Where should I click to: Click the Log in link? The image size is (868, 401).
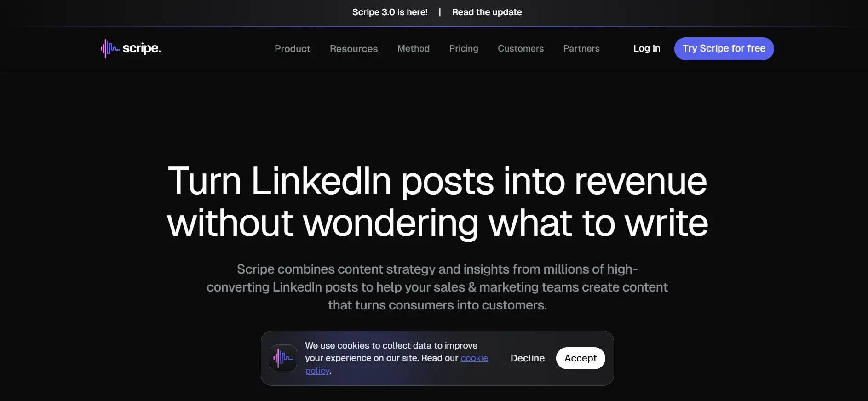click(x=646, y=48)
